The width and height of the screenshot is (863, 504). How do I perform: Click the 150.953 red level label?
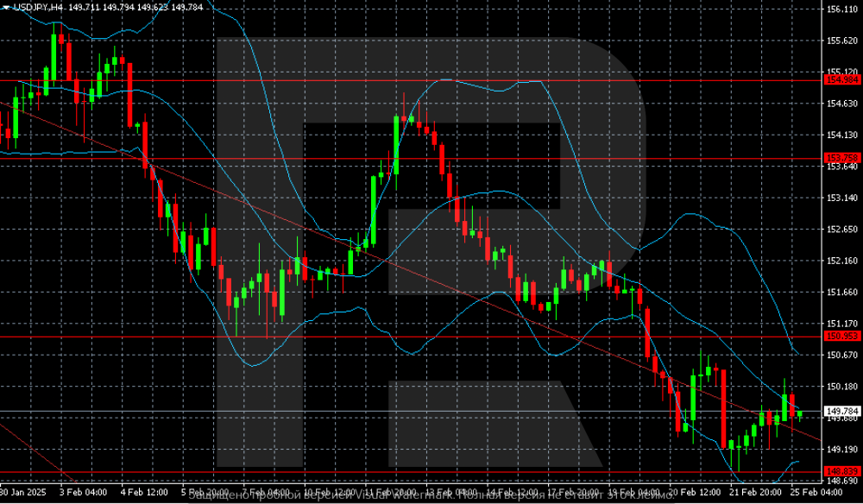pyautogui.click(x=841, y=336)
